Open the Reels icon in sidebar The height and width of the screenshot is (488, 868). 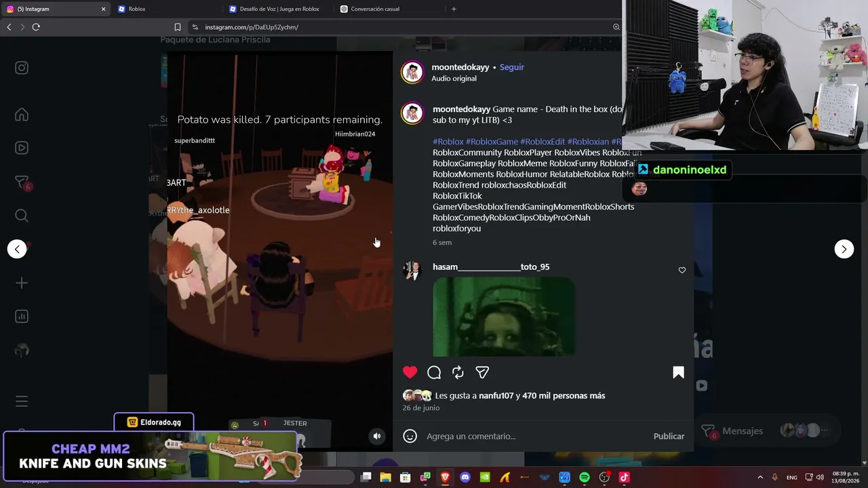click(22, 148)
